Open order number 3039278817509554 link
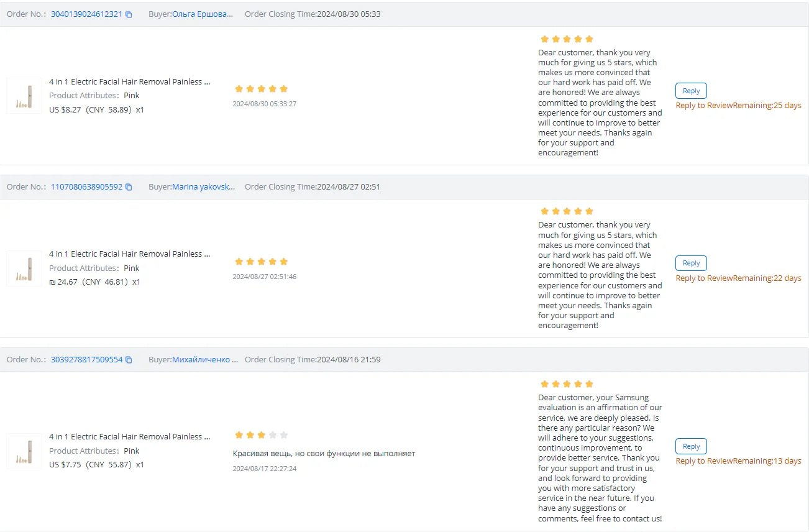Viewport: 809px width, 532px height. tap(86, 359)
